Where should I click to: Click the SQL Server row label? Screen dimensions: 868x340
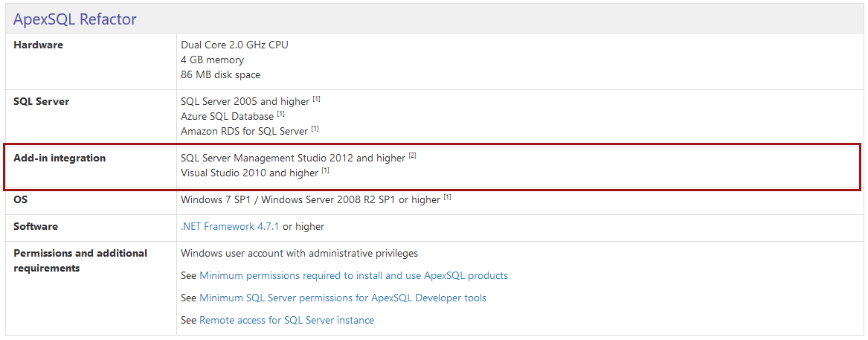pos(41,101)
